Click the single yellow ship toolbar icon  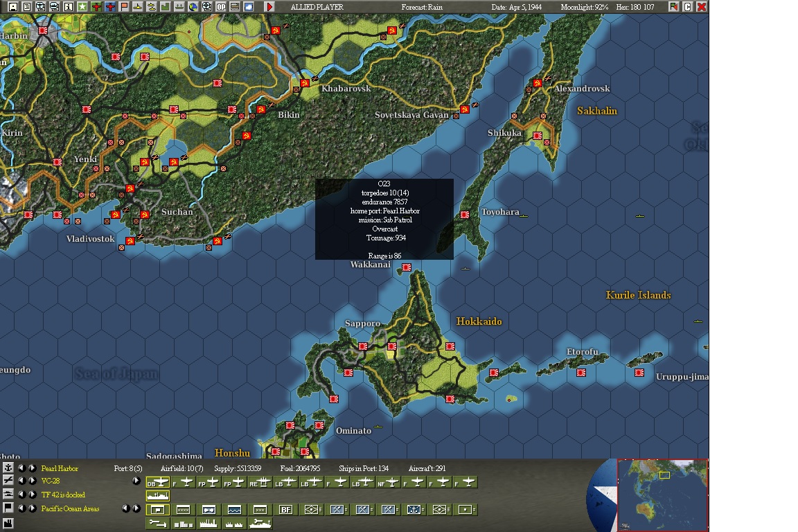[x=138, y=7]
